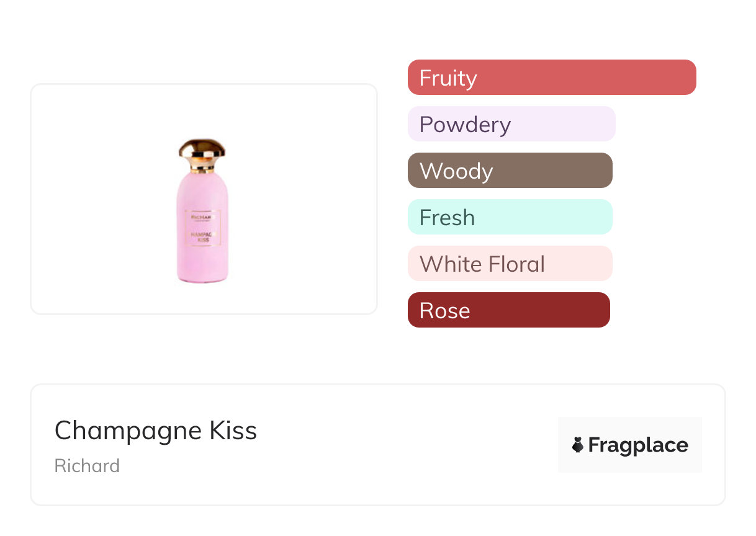Open the Champagne Kiss perfume bottle image
This screenshot has height=536, width=756.
[x=202, y=211]
